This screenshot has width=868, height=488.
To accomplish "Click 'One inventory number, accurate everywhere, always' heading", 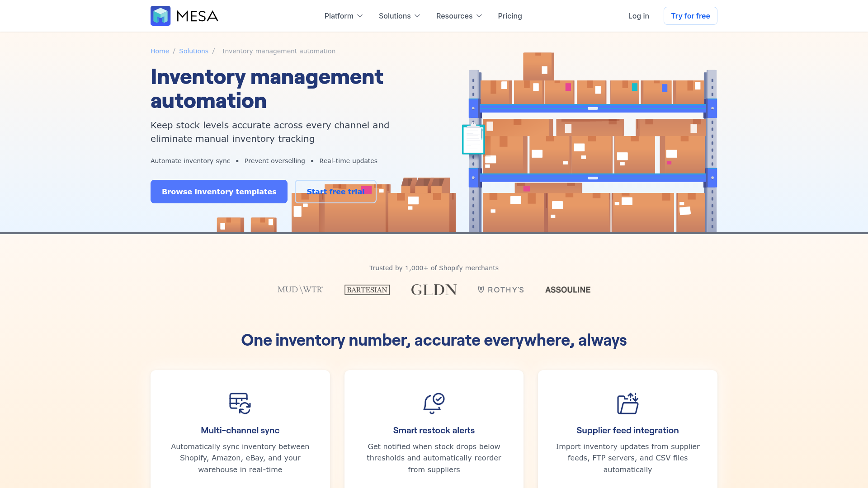I will [434, 340].
